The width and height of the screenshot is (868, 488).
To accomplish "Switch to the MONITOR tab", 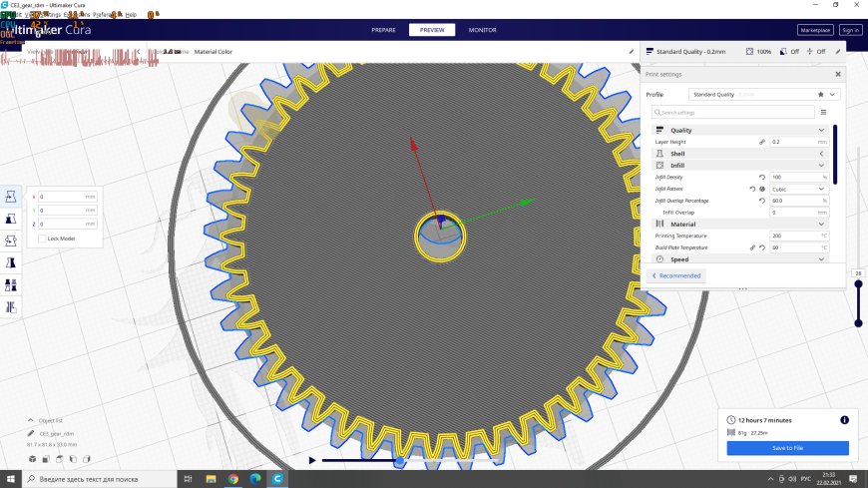I will 482,30.
